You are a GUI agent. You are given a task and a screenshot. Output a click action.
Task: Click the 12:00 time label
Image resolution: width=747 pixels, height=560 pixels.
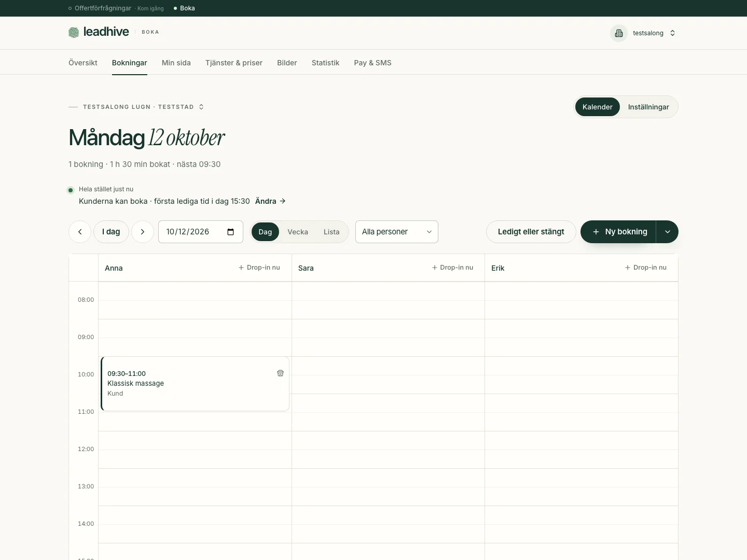click(x=86, y=449)
